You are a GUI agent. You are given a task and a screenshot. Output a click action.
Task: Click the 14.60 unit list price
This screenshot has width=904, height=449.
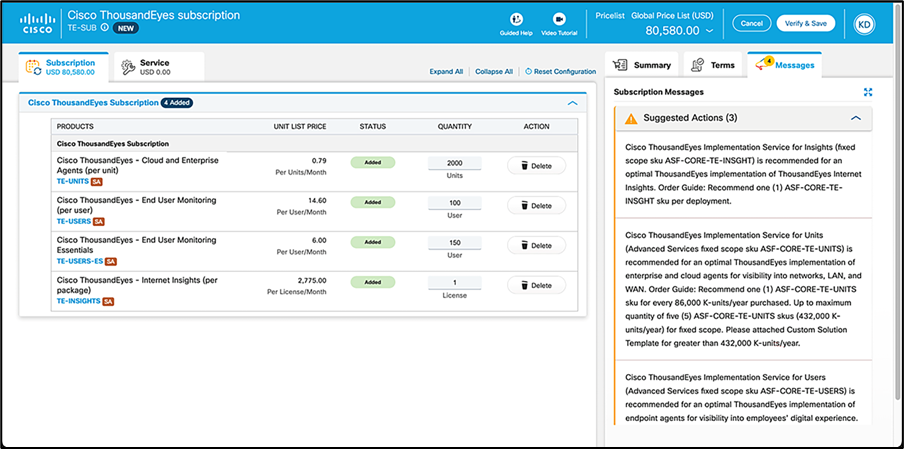point(318,201)
